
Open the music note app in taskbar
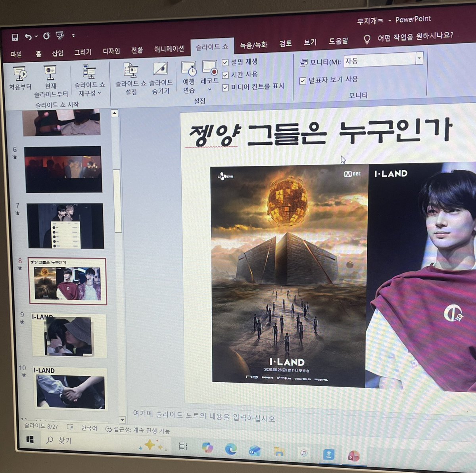304,453
